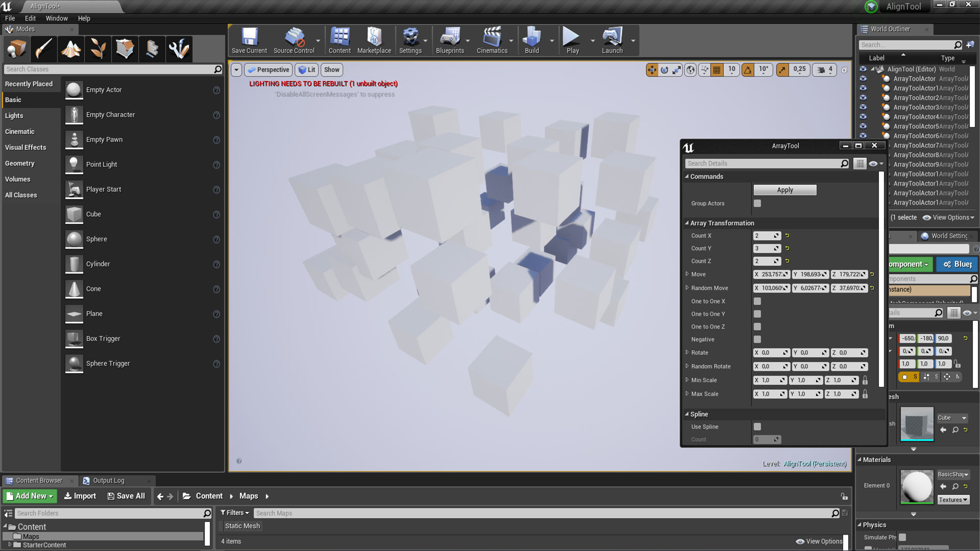Enable the Group Actors checkbox
980x551 pixels.
coord(757,203)
